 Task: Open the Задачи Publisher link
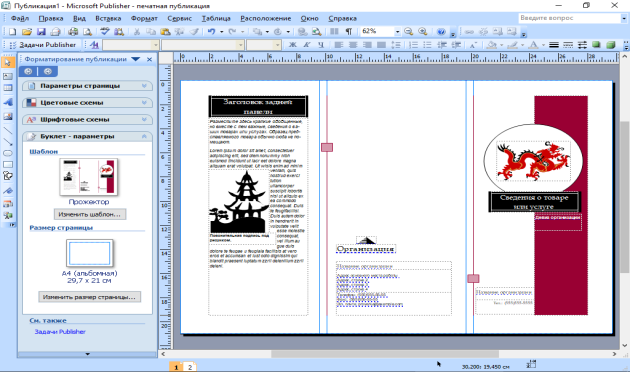pos(60,332)
